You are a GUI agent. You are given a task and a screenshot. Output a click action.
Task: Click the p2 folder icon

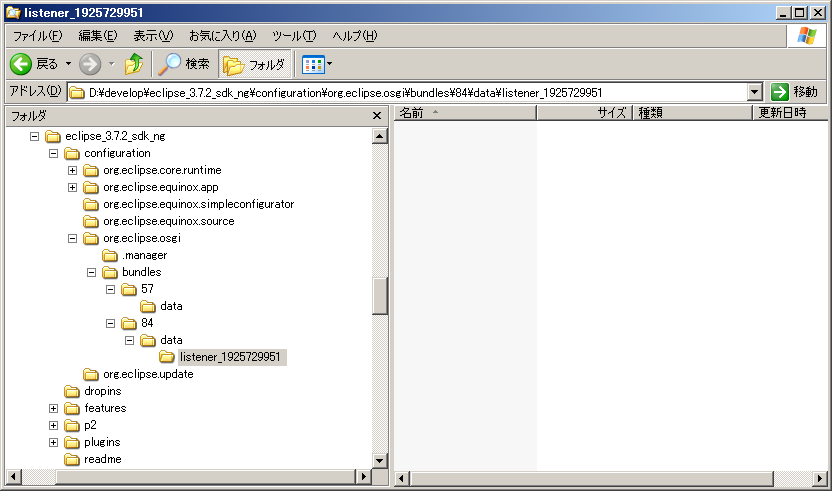[72, 425]
